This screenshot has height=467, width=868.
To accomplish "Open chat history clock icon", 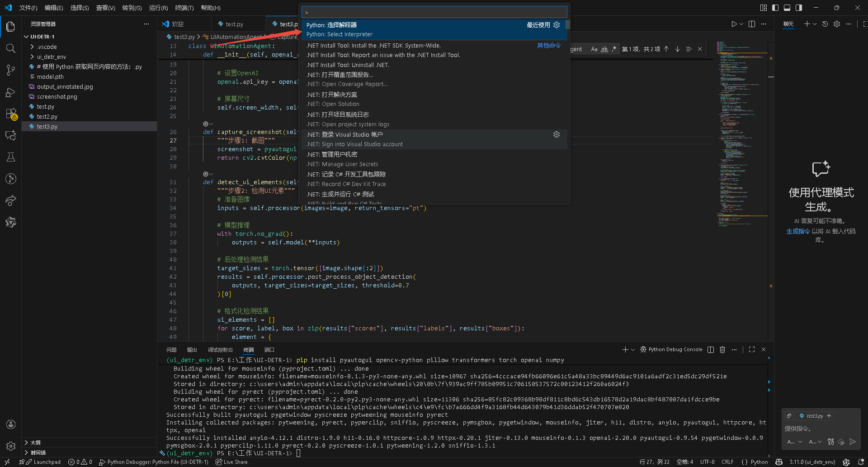I will pyautogui.click(x=825, y=24).
